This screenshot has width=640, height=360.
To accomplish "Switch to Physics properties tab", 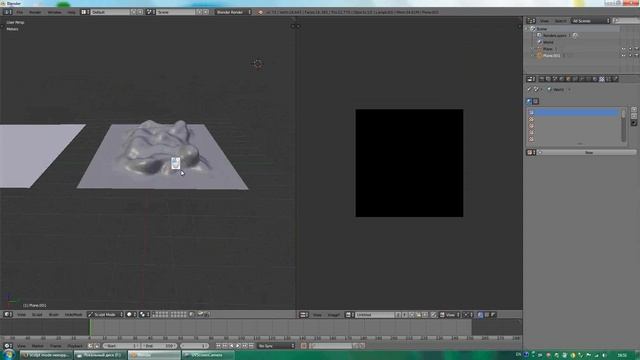I will point(615,79).
